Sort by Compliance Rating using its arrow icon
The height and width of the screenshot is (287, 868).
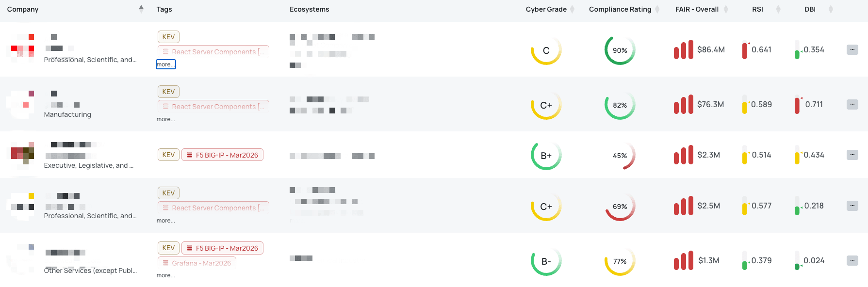[x=657, y=9]
